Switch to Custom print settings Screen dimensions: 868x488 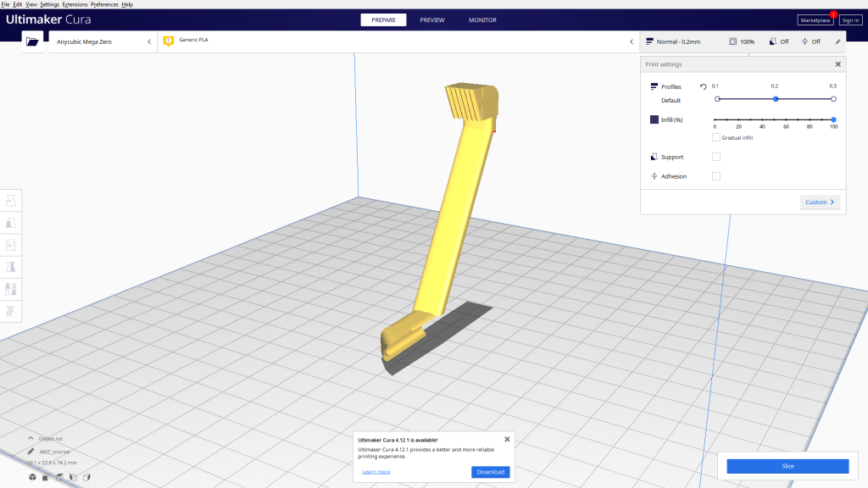tap(820, 202)
